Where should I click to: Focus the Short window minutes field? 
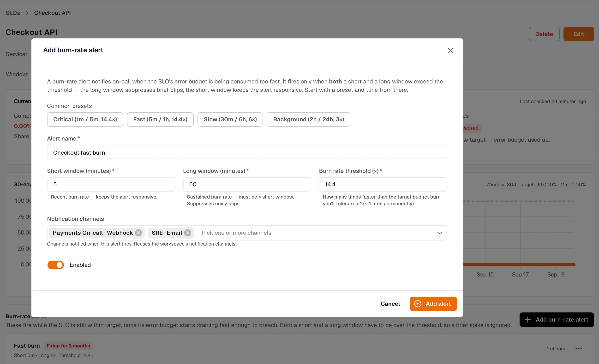click(x=111, y=184)
